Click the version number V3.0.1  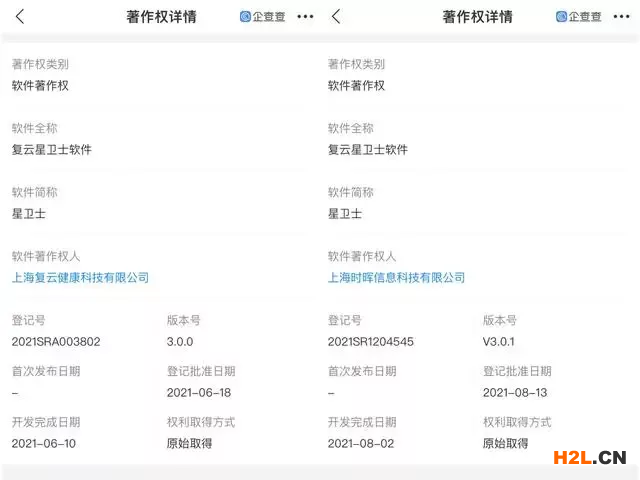click(500, 342)
